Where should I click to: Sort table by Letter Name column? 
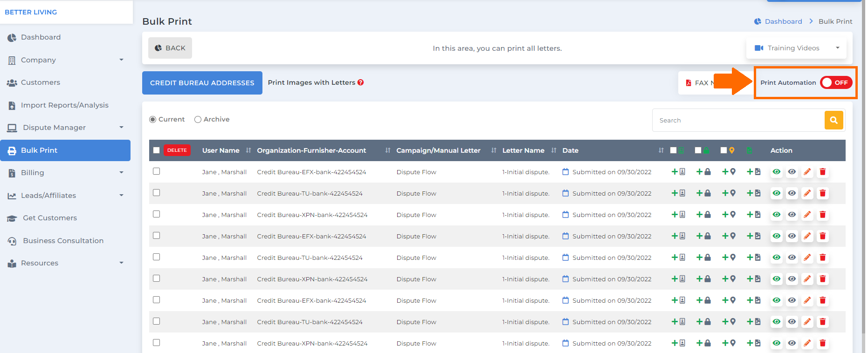(x=554, y=150)
